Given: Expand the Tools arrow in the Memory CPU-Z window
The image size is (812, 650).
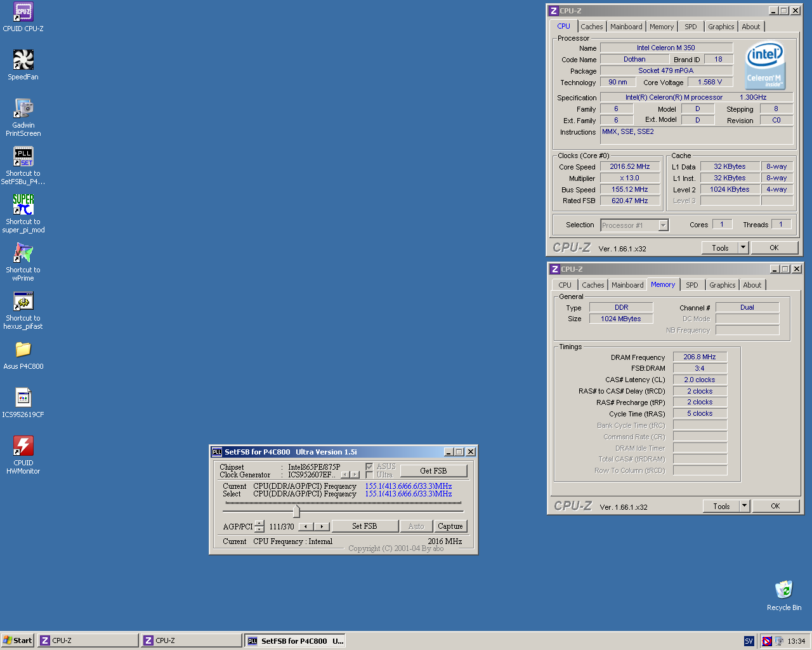Looking at the screenshot, I should pyautogui.click(x=745, y=507).
